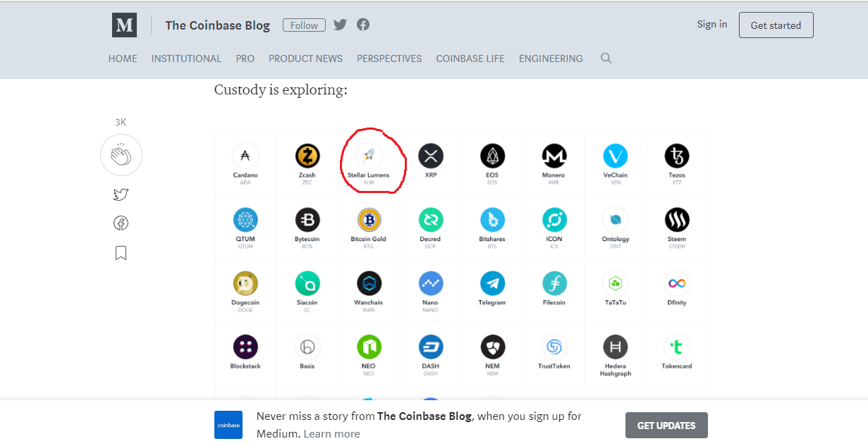Click the Tokencard coin icon
Screen dimensions: 868x446
pos(677,347)
